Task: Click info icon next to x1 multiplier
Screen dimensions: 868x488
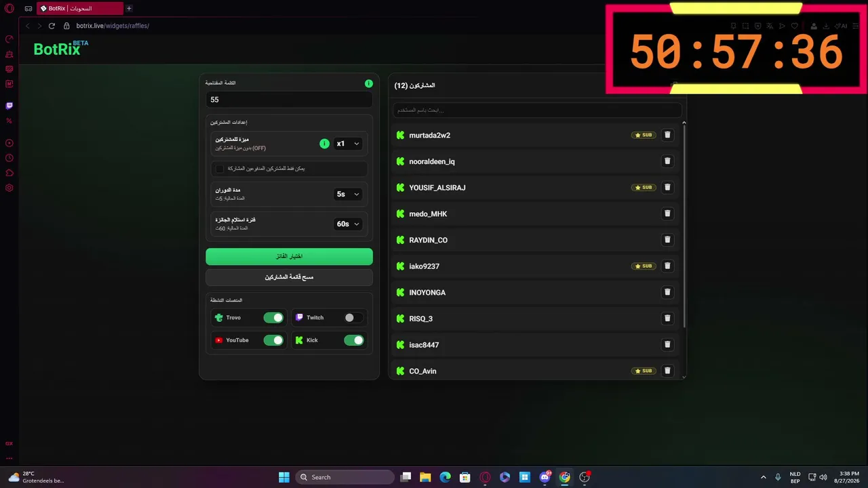Action: pyautogui.click(x=324, y=144)
